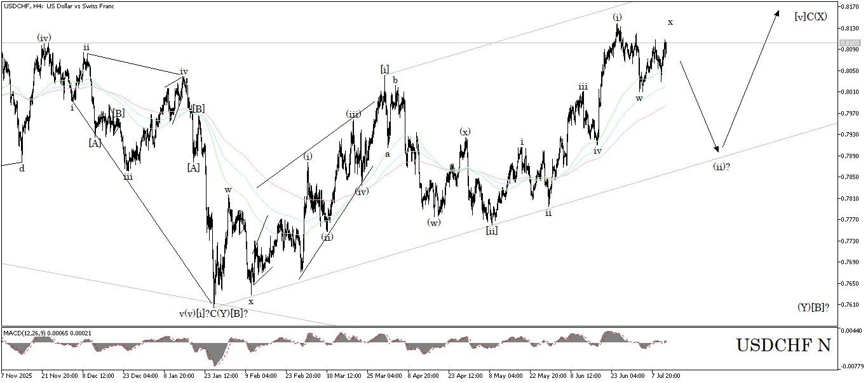The height and width of the screenshot is (383, 868).
Task: Click the '(iii)' wave label
Action: point(354,114)
